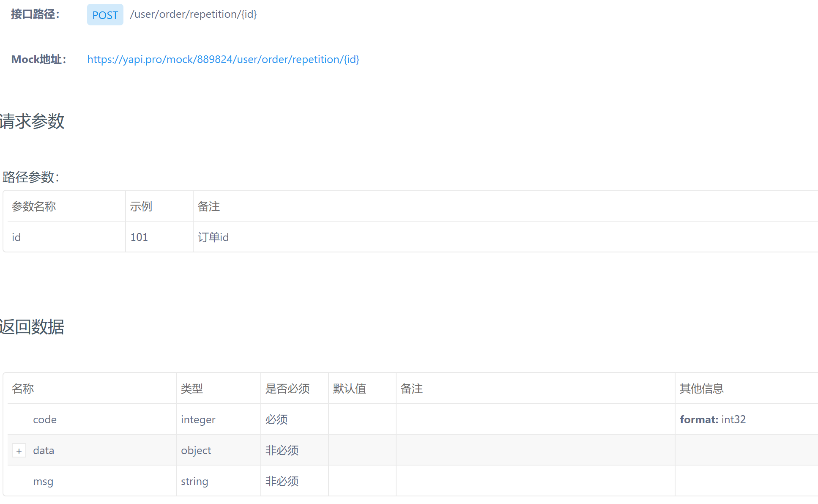
Task: Open the Mock address hyperlink
Action: coord(223,60)
